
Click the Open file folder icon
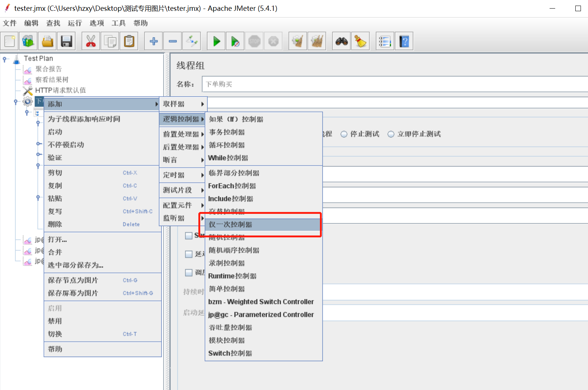(47, 41)
